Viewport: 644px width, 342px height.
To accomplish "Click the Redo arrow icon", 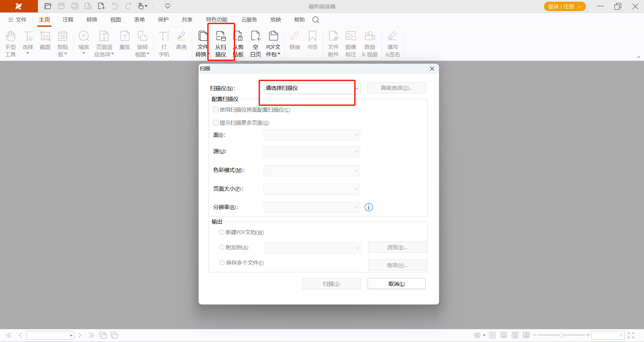I will pyautogui.click(x=128, y=6).
